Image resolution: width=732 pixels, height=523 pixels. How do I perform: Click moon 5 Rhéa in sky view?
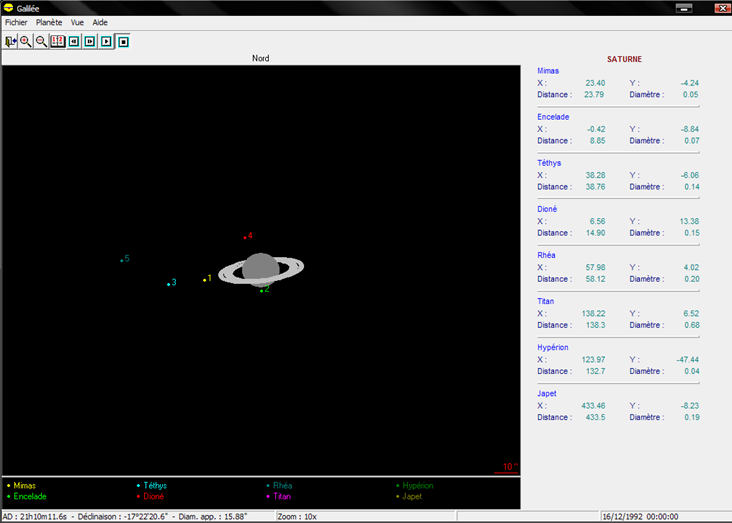pos(122,261)
